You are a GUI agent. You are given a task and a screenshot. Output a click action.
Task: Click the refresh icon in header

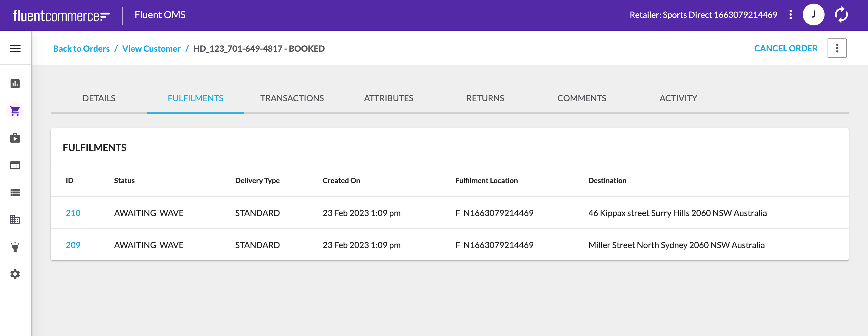pos(841,15)
